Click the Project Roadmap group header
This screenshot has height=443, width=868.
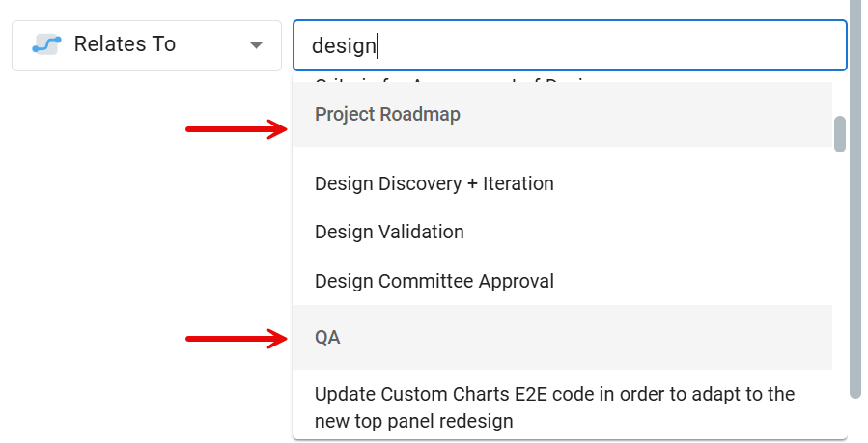click(387, 114)
